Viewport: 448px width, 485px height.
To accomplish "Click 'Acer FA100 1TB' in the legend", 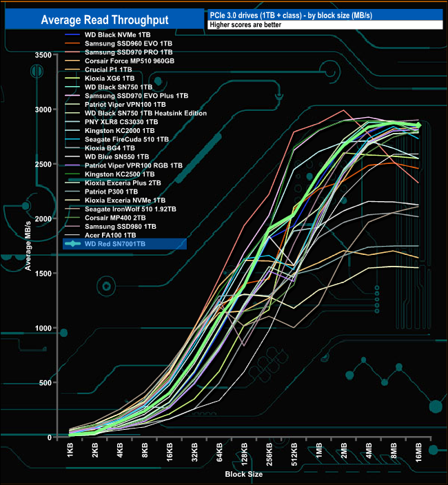I will (110, 236).
